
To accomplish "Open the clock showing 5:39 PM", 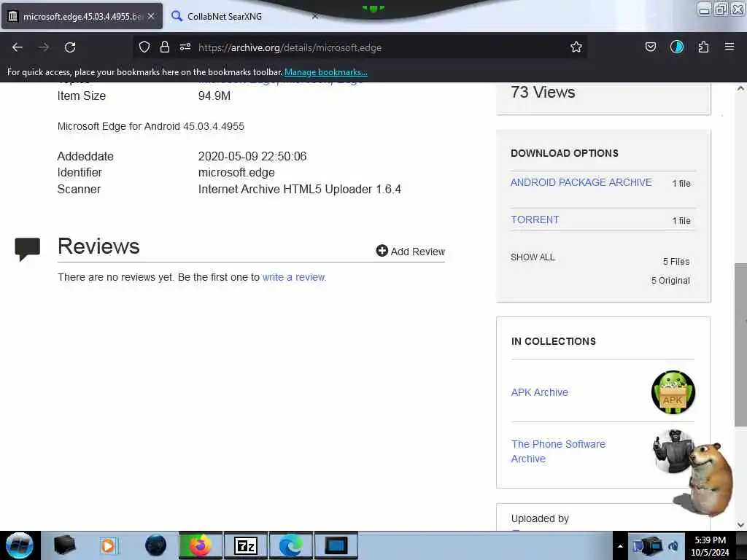I will point(710,546).
